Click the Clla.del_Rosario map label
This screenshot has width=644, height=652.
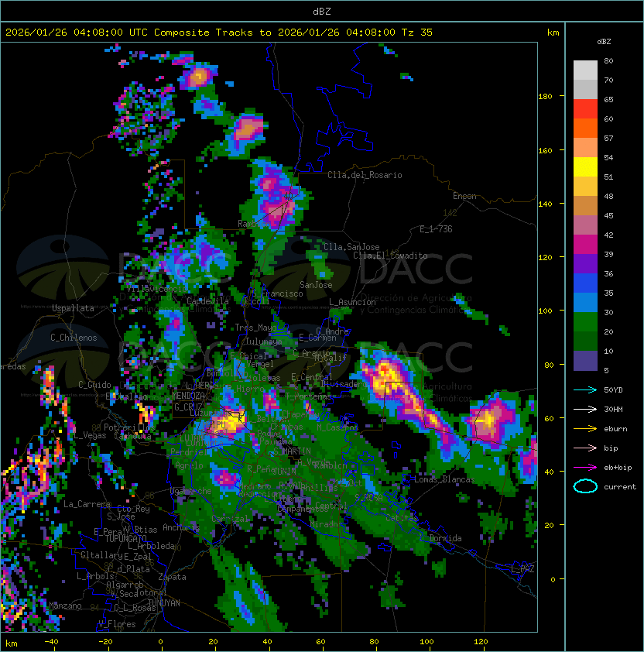click(x=365, y=175)
